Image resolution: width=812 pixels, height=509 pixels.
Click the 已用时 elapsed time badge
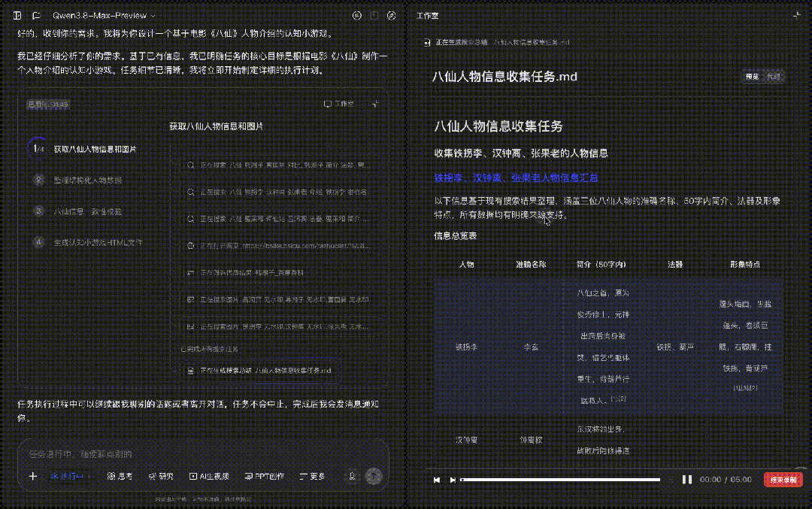coord(47,104)
